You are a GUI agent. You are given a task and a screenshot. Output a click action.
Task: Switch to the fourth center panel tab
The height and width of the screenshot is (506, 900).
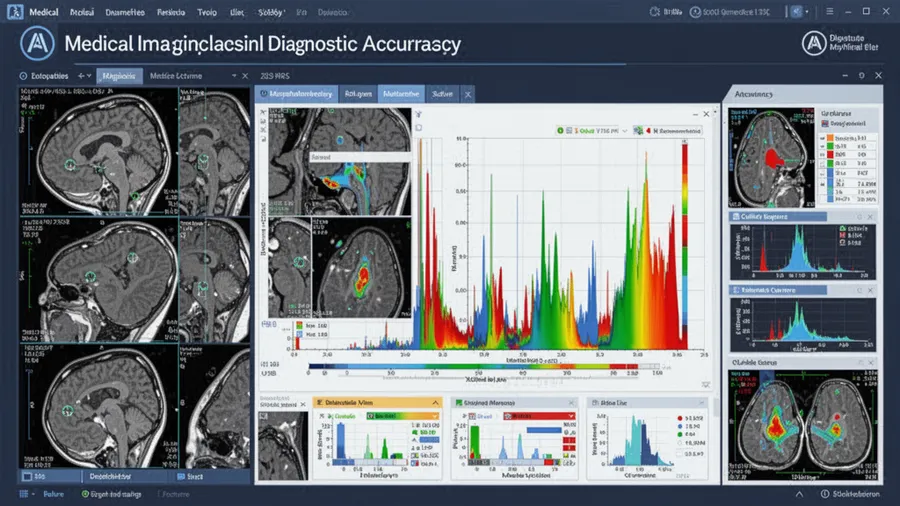click(442, 94)
